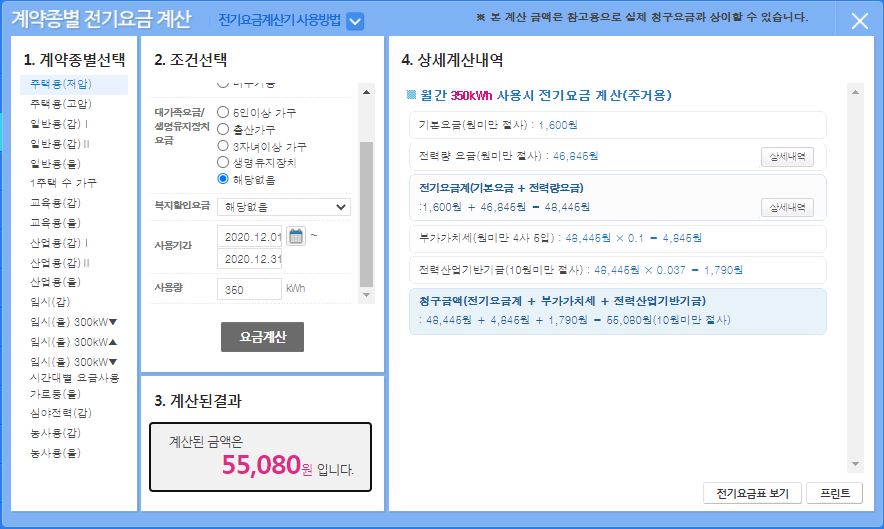The width and height of the screenshot is (884, 529).
Task: Choose the 3자녀이상 가구 radio button
Action: point(223,146)
